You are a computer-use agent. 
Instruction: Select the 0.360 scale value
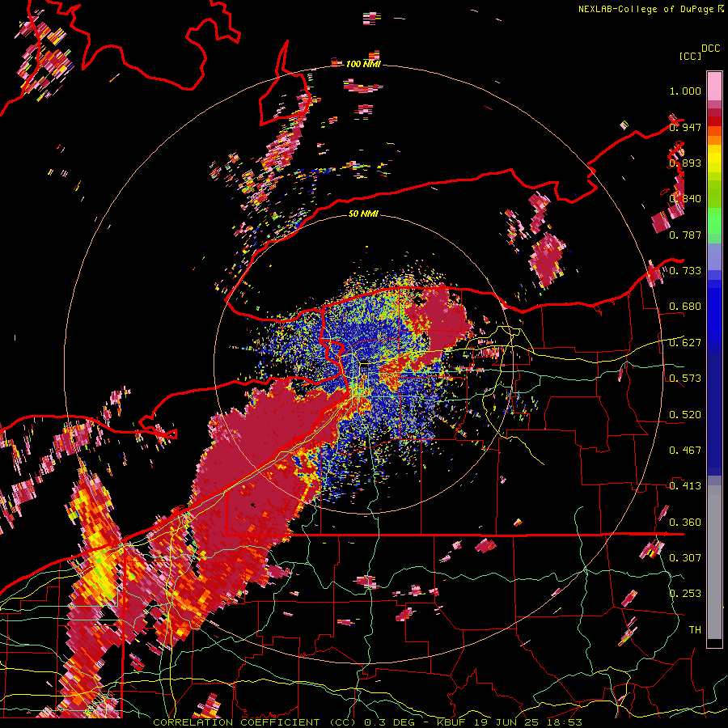(685, 523)
